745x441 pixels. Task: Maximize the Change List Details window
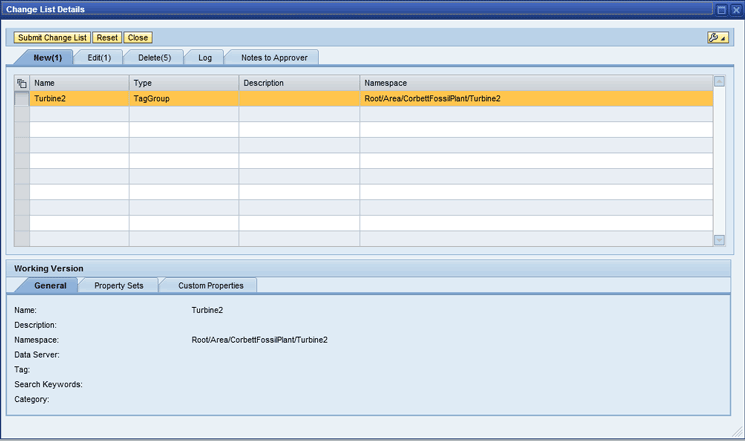pos(722,9)
